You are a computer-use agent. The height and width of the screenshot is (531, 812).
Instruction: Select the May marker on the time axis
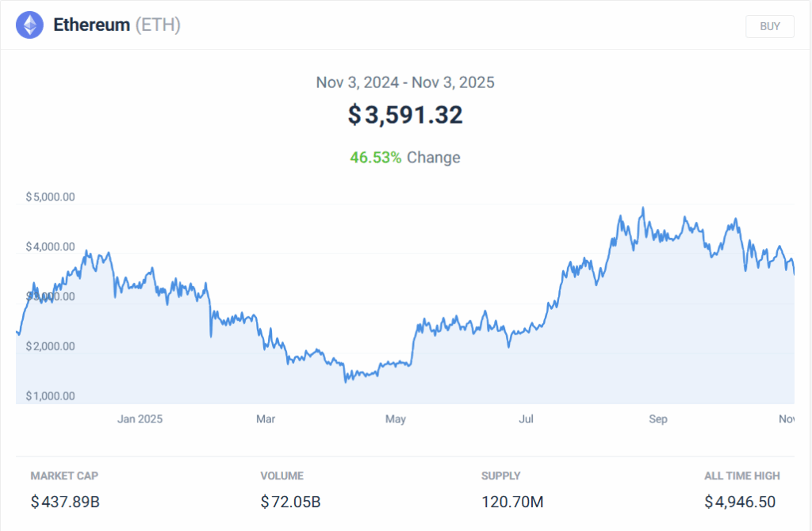tap(396, 419)
